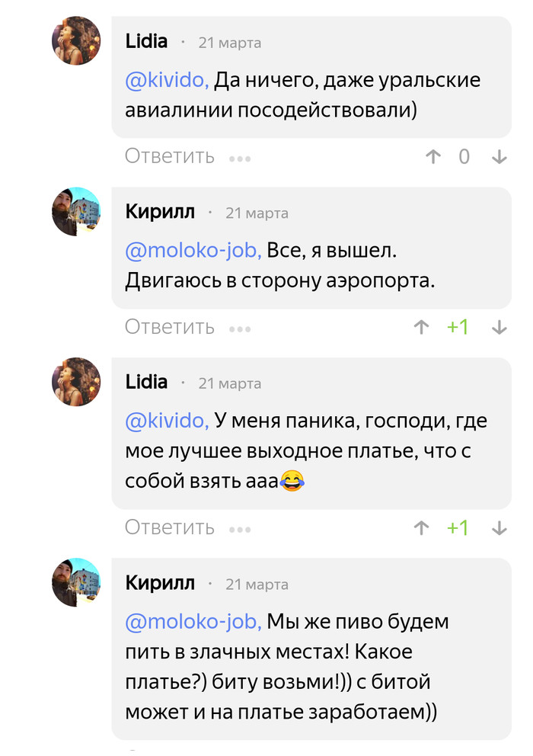Click Lidia's username on the паника comment
The image size is (533, 756).
146,382
